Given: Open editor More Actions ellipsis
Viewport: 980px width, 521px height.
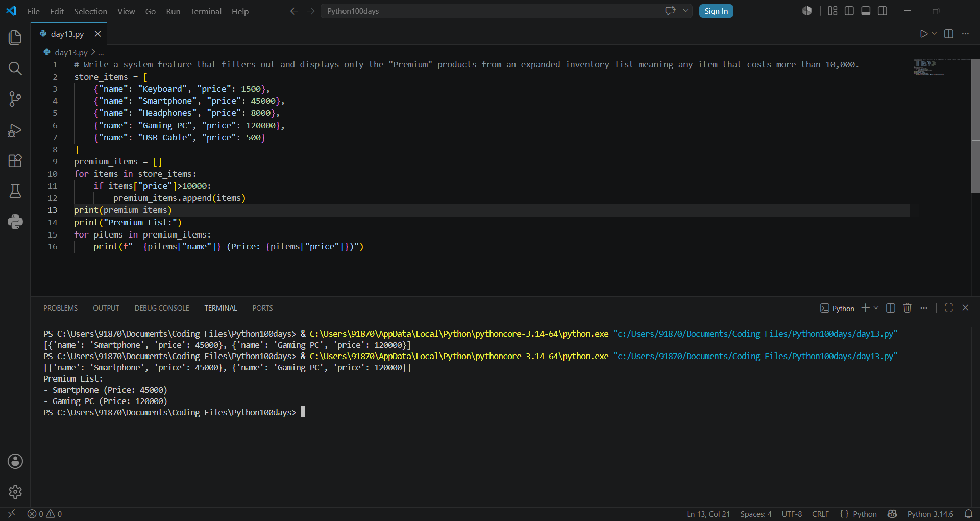Looking at the screenshot, I should [965, 34].
